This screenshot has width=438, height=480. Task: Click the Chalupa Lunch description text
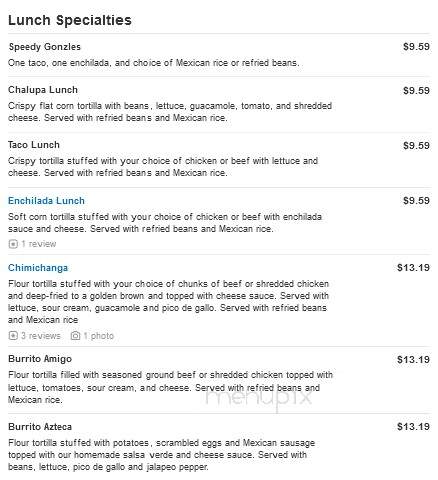pos(170,112)
